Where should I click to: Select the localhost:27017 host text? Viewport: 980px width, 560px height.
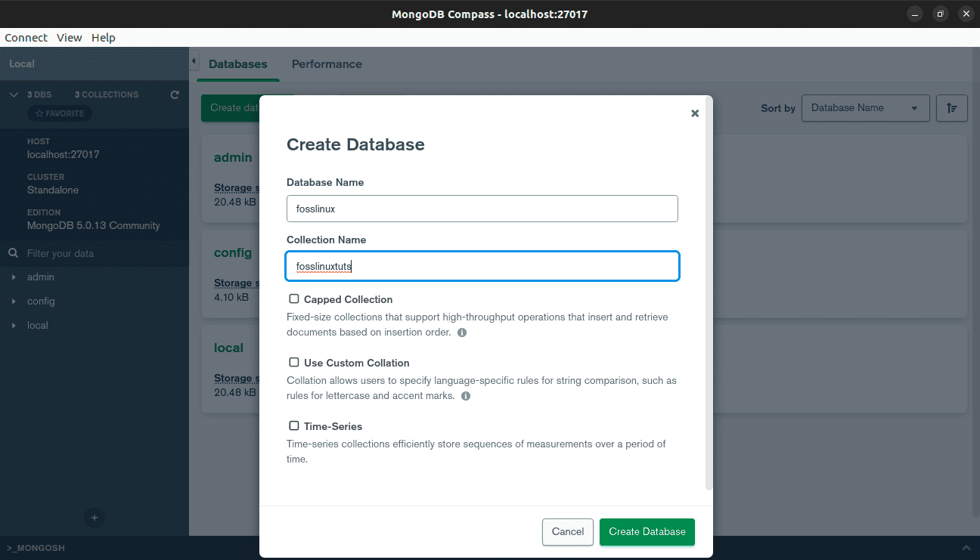(x=64, y=154)
